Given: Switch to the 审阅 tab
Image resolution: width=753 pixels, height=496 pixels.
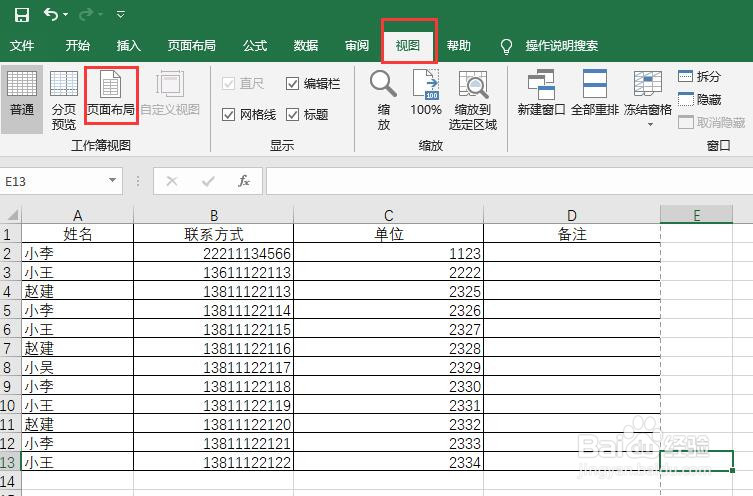Looking at the screenshot, I should click(357, 46).
